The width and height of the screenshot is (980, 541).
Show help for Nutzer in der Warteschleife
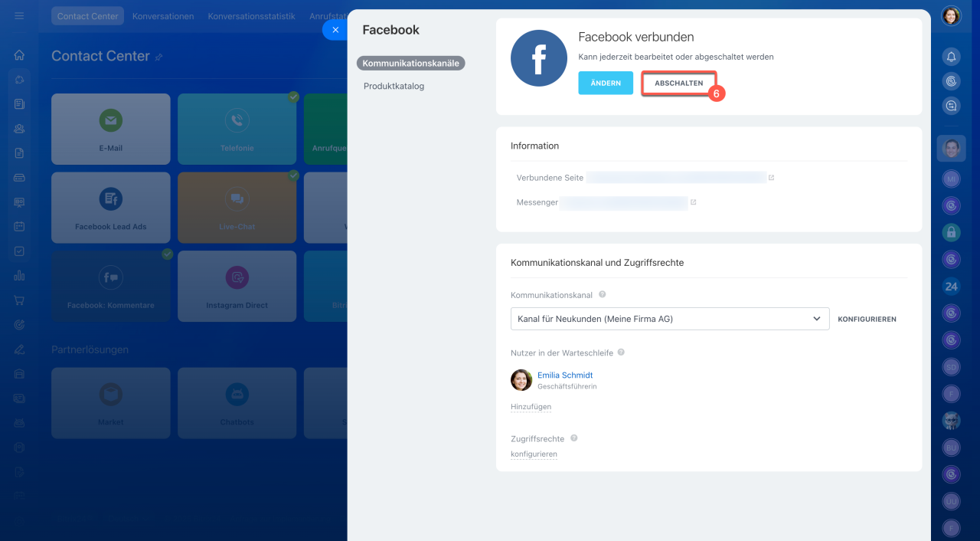click(x=621, y=352)
